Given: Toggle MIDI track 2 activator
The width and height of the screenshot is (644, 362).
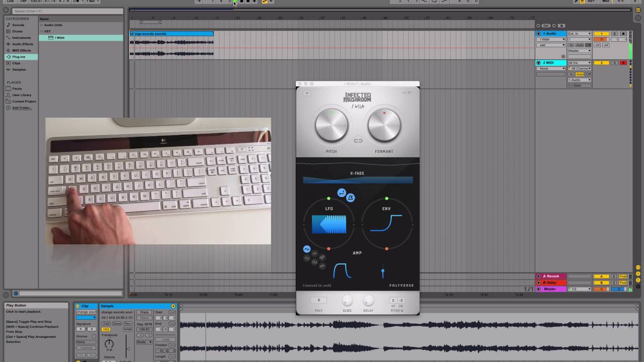Looking at the screenshot, I should click(x=601, y=63).
